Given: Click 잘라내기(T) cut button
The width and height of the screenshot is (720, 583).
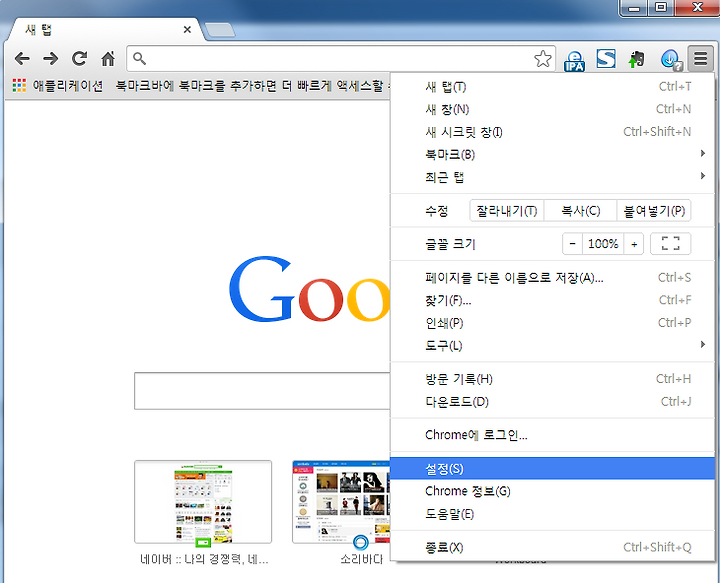Looking at the screenshot, I should coord(506,211).
